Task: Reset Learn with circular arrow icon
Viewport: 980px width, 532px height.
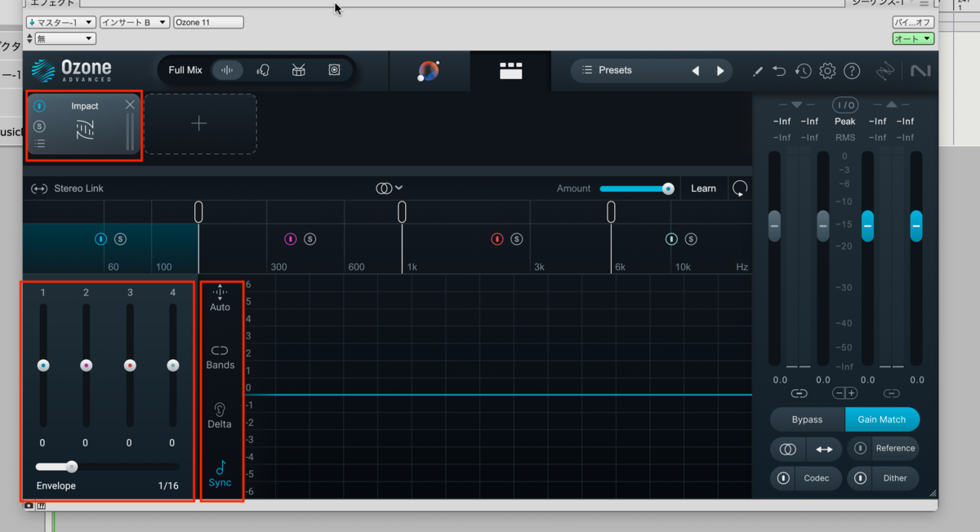Action: point(740,188)
